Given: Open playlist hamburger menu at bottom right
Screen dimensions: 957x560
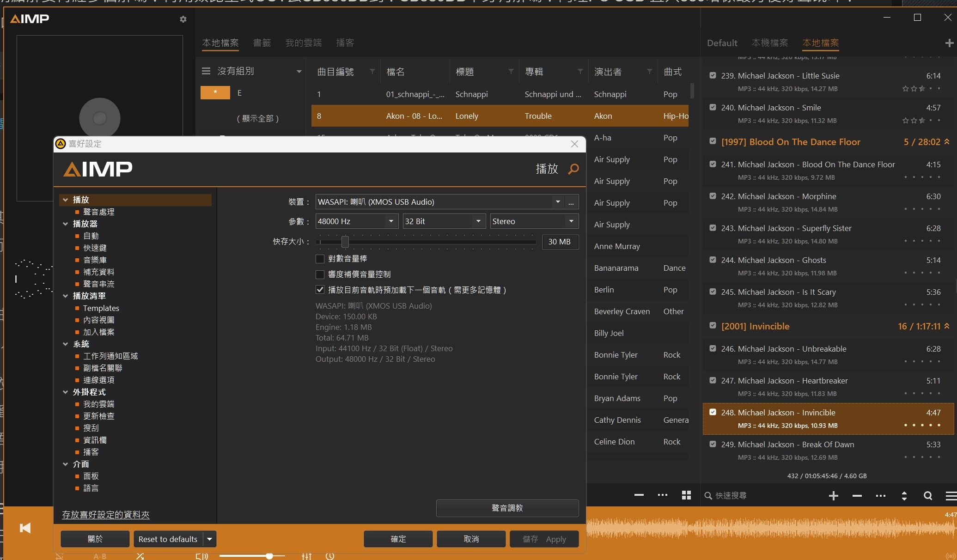Looking at the screenshot, I should pyautogui.click(x=951, y=496).
